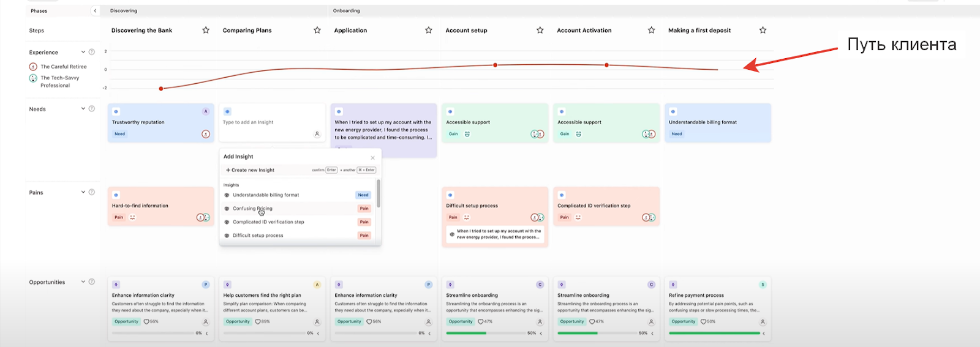Click heart icon on Refine payment process card
This screenshot has height=347, width=980.
point(703,322)
